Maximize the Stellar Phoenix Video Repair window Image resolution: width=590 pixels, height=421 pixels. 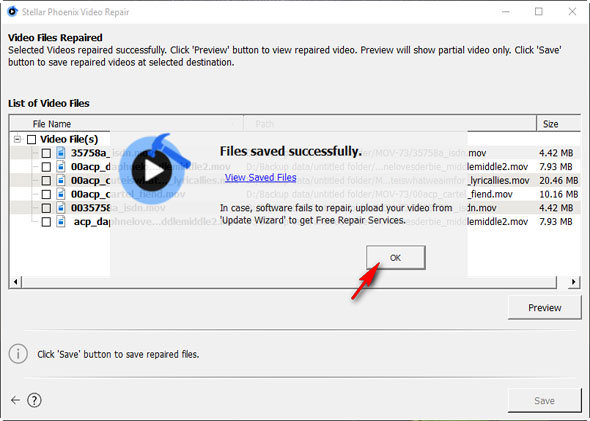(539, 12)
